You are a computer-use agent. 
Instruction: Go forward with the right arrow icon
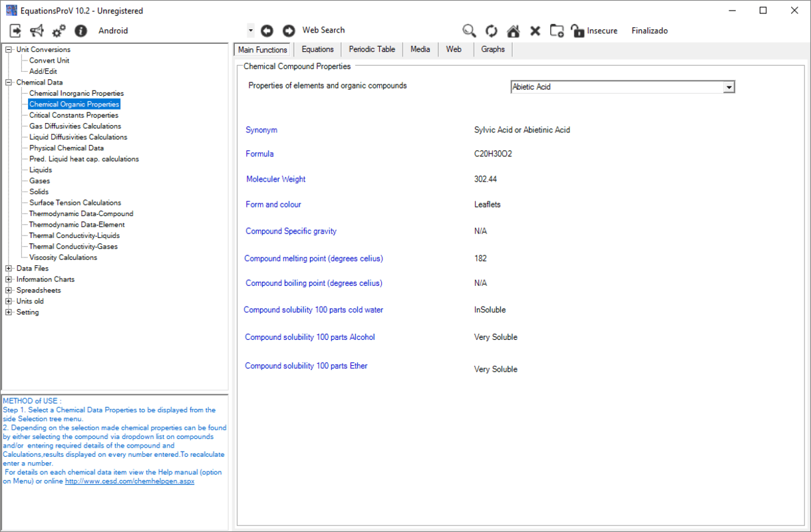coord(289,31)
